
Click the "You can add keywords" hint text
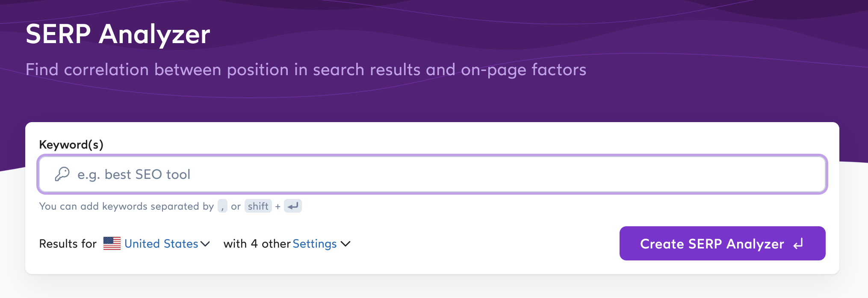tap(126, 206)
